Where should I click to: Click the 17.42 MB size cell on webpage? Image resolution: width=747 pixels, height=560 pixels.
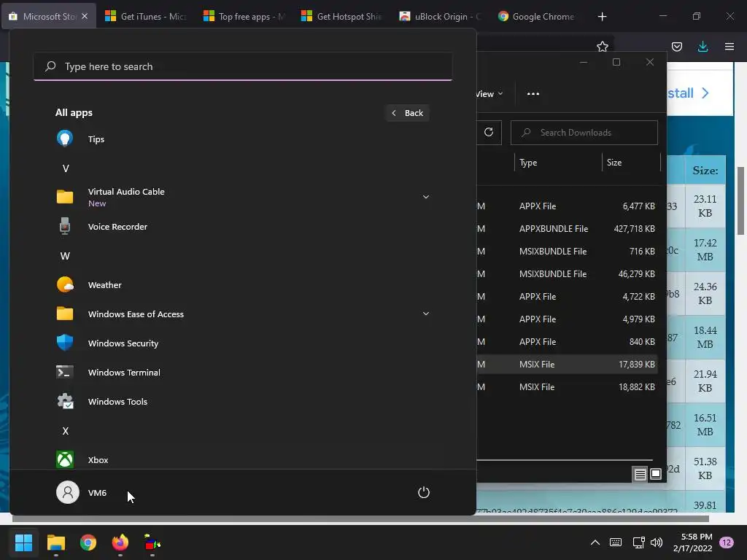(705, 249)
